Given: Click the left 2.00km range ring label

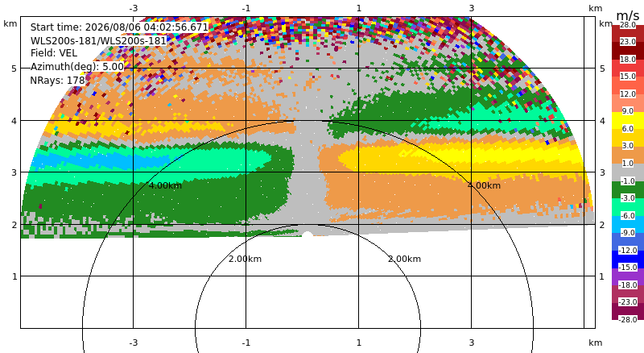Looking at the screenshot, I should point(245,259).
